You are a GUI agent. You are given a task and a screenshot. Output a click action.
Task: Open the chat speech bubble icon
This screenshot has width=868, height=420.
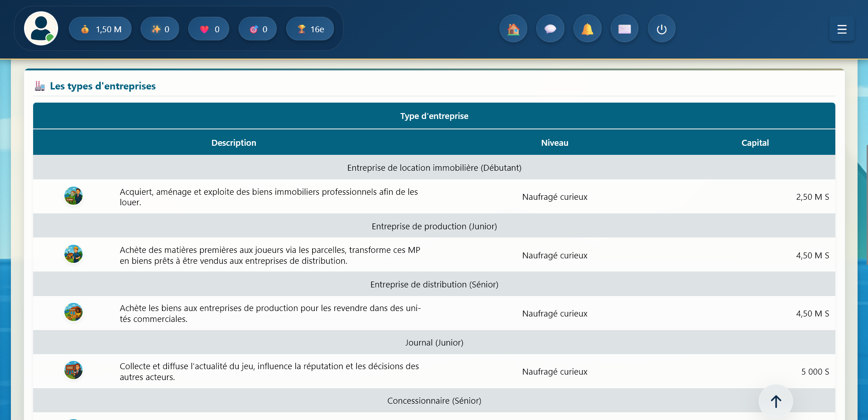[x=550, y=29]
